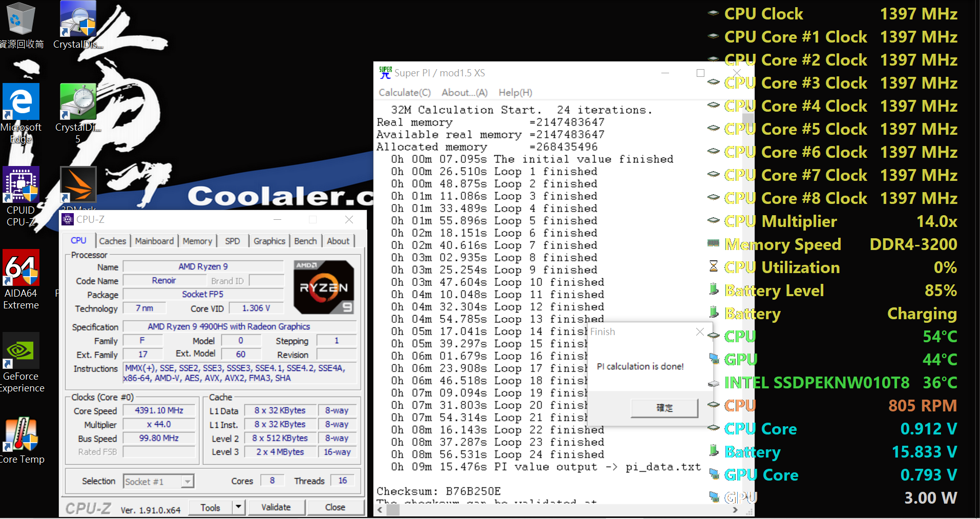Open the Core Temp desktop icon

tap(21, 441)
